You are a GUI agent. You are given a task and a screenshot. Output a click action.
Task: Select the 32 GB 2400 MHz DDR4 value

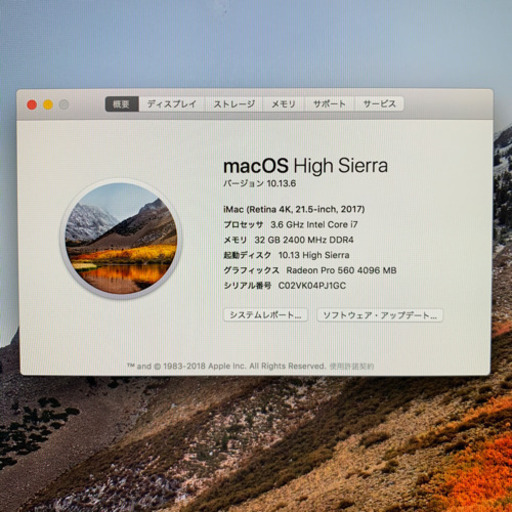pyautogui.click(x=304, y=240)
